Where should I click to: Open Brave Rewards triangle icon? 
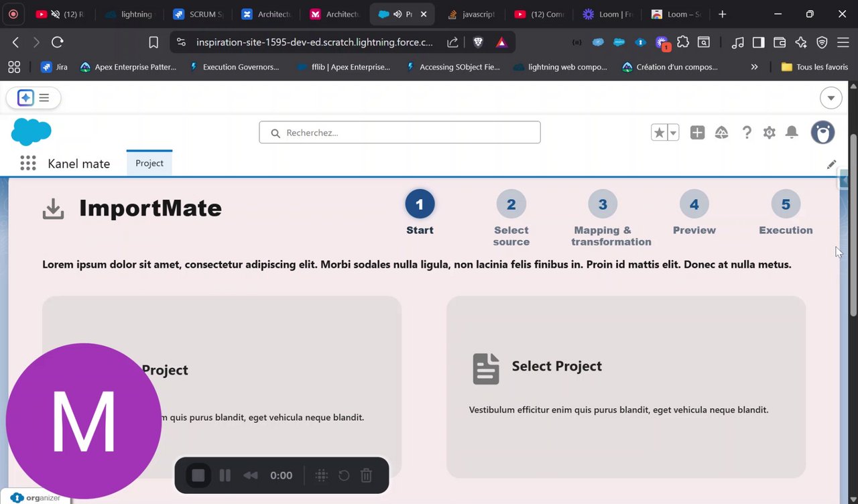501,42
